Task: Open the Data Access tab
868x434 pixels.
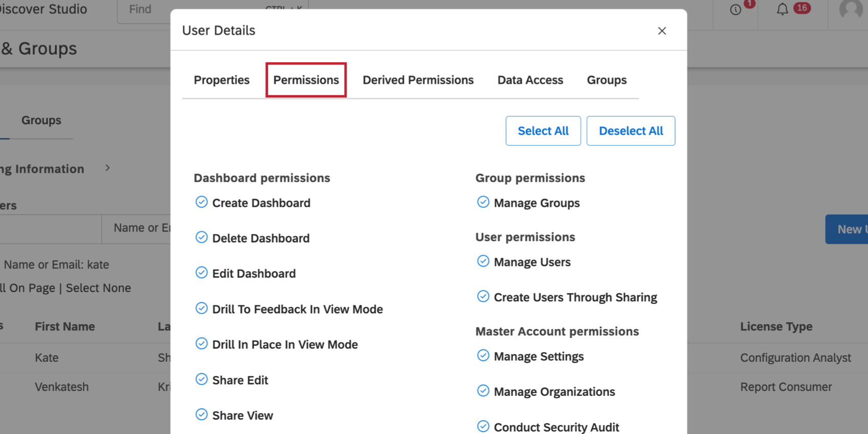Action: click(x=530, y=80)
